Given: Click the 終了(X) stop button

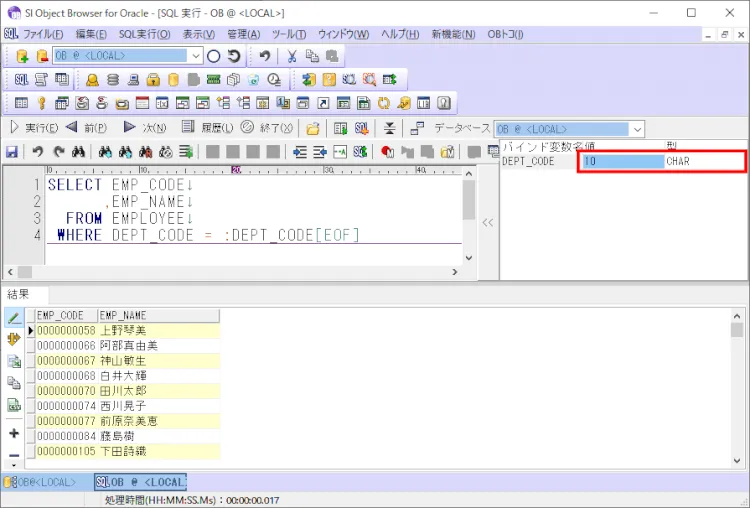Looking at the screenshot, I should [266, 128].
